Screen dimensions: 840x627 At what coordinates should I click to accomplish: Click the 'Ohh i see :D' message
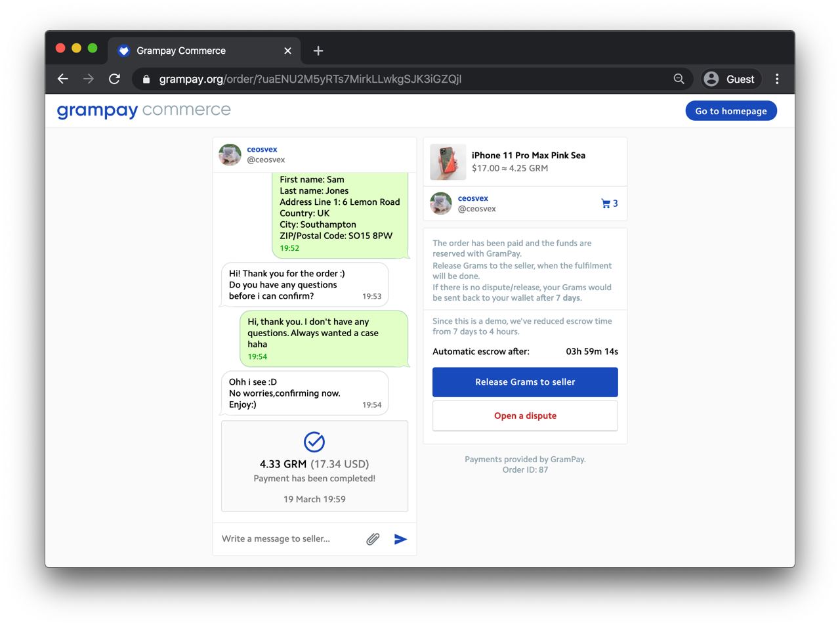305,393
